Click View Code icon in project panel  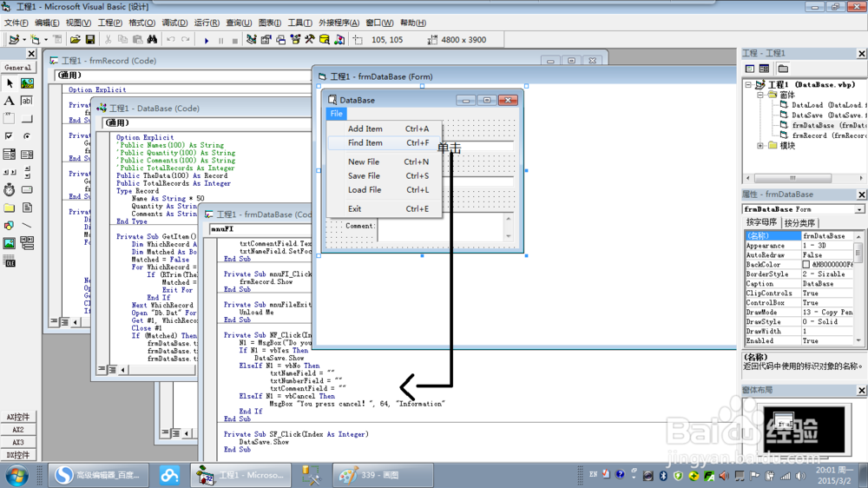pos(750,69)
